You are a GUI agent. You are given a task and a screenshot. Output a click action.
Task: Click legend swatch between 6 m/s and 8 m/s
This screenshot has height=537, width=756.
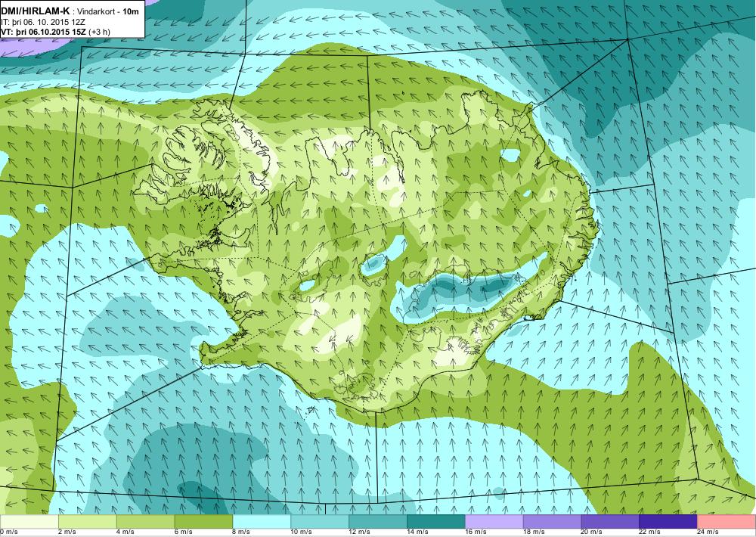pyautogui.click(x=203, y=522)
